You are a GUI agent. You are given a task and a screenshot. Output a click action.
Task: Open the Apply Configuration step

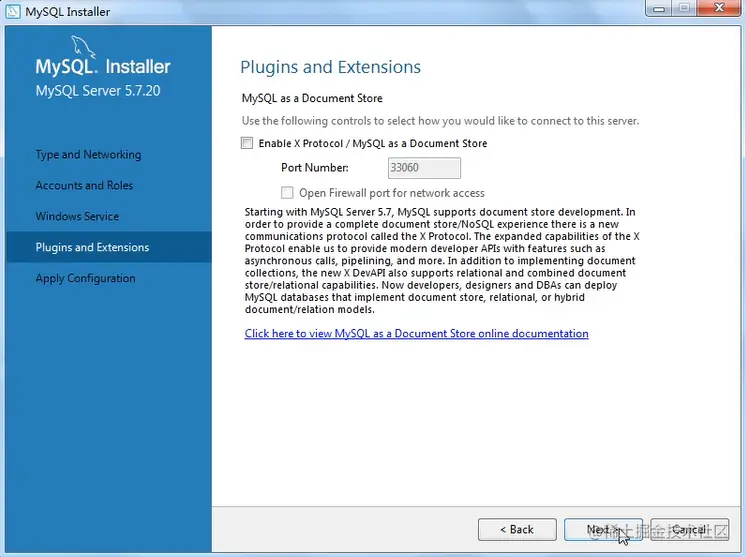coord(86,278)
